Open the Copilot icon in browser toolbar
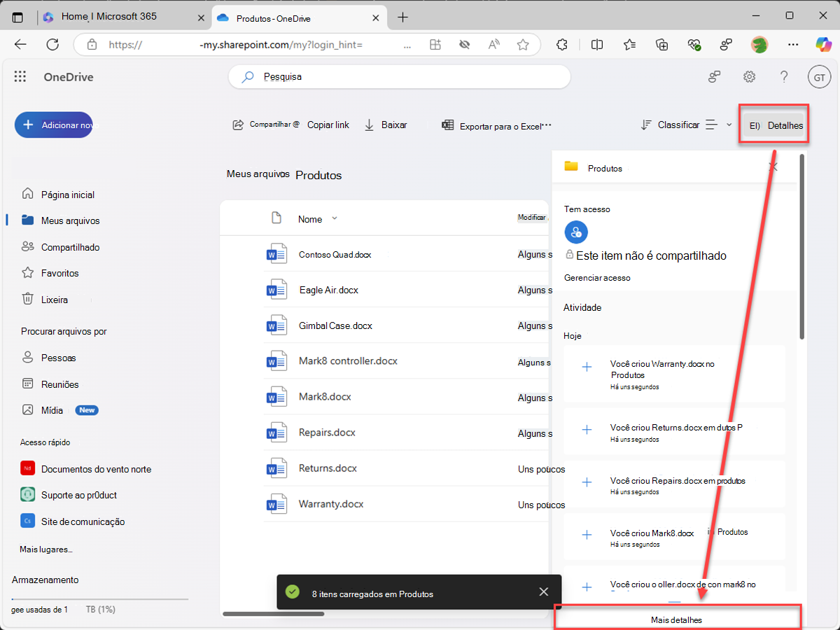Image resolution: width=840 pixels, height=630 pixels. pos(822,45)
